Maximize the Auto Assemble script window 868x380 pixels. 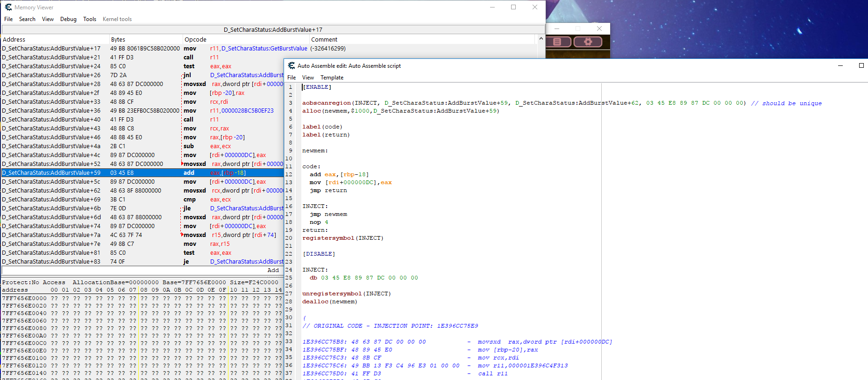(x=861, y=66)
